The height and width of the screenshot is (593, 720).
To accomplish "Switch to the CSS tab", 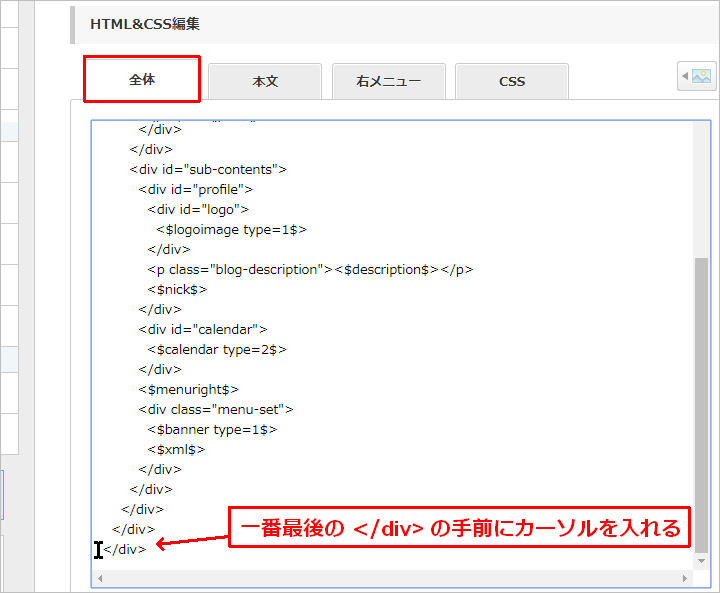I will coord(512,81).
